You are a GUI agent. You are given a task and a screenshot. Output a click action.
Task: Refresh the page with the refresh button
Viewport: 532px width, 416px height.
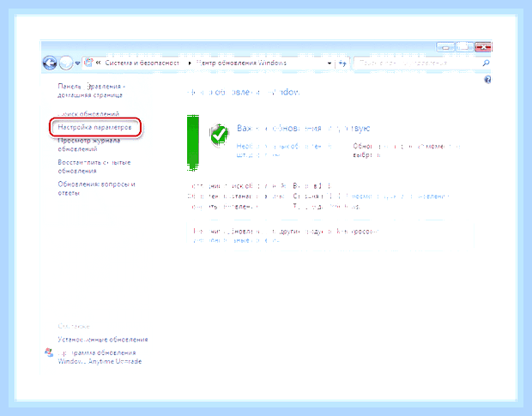coord(342,63)
